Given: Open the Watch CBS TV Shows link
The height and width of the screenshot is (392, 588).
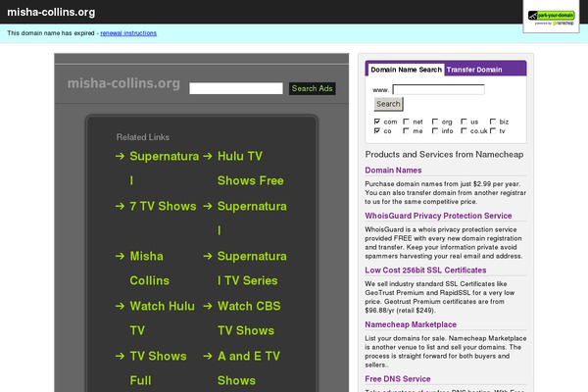Looking at the screenshot, I should (249, 318).
